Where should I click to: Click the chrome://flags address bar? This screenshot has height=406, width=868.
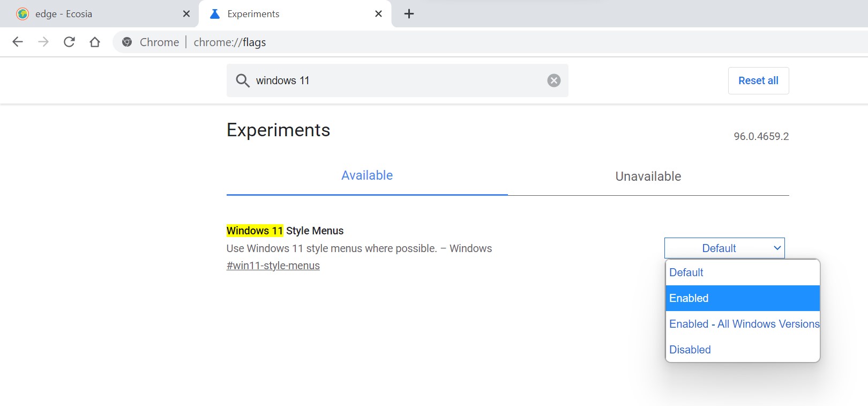pos(490,42)
